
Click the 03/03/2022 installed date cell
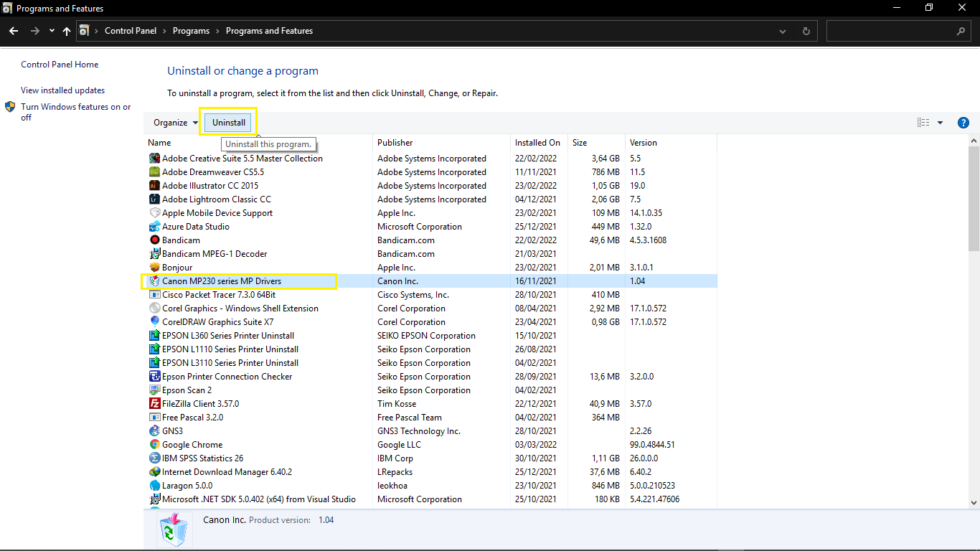535,445
